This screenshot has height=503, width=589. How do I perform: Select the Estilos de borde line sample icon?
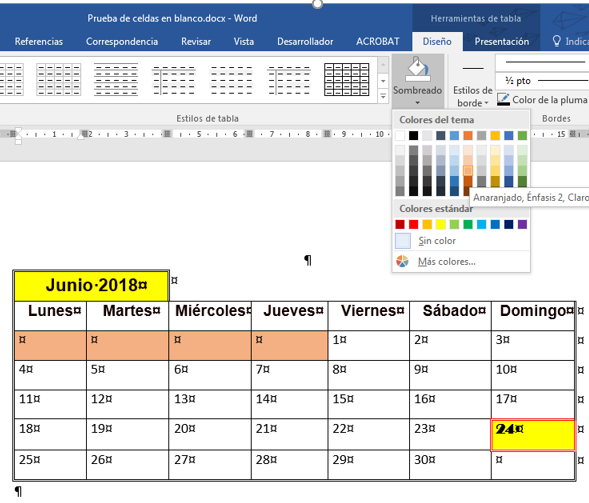tap(473, 69)
